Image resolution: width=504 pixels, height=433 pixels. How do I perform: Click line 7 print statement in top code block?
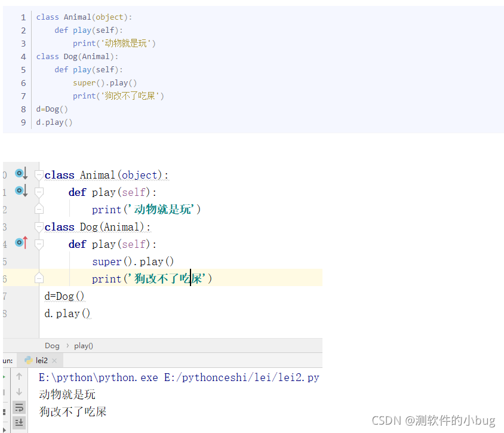click(x=118, y=96)
